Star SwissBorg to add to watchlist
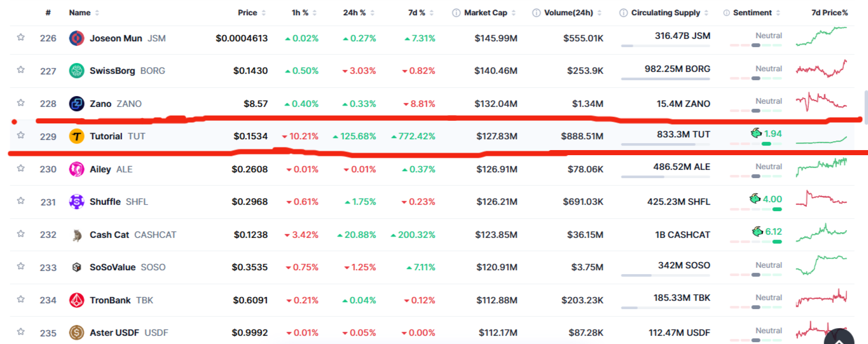Viewport: 868px width, 344px height. [x=20, y=70]
